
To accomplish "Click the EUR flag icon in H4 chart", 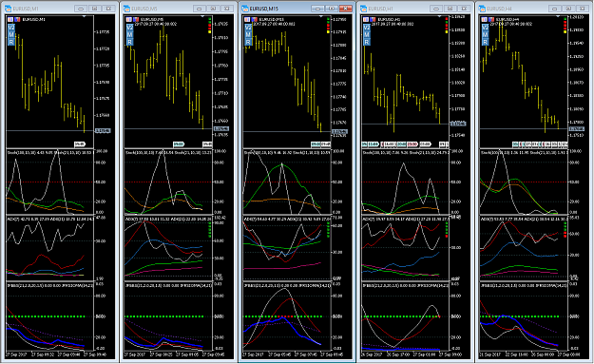I will pos(485,19).
